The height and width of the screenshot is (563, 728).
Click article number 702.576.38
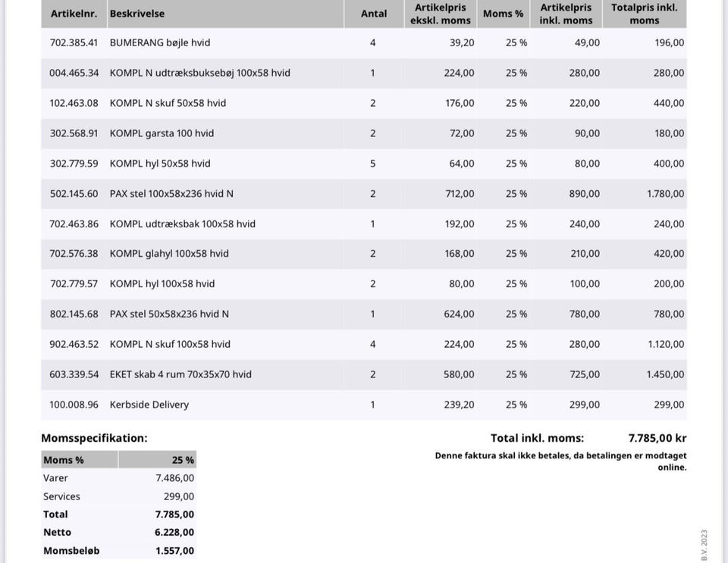[x=74, y=254]
